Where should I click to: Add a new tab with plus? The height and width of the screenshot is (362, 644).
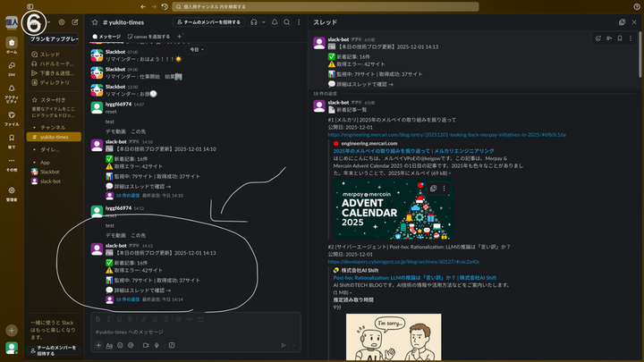coord(179,37)
